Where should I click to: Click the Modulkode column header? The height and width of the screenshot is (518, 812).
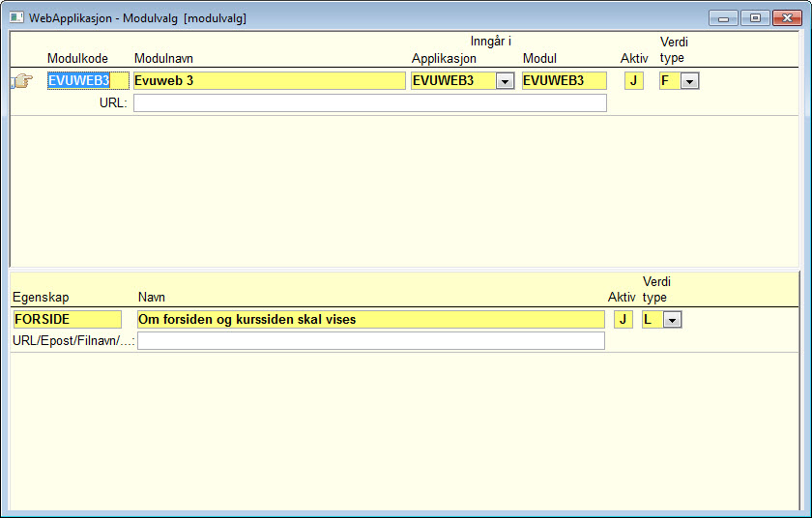pyautogui.click(x=77, y=59)
